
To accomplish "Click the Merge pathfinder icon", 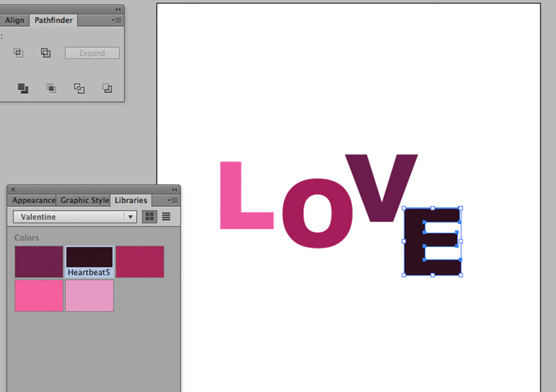I will pyautogui.click(x=23, y=88).
